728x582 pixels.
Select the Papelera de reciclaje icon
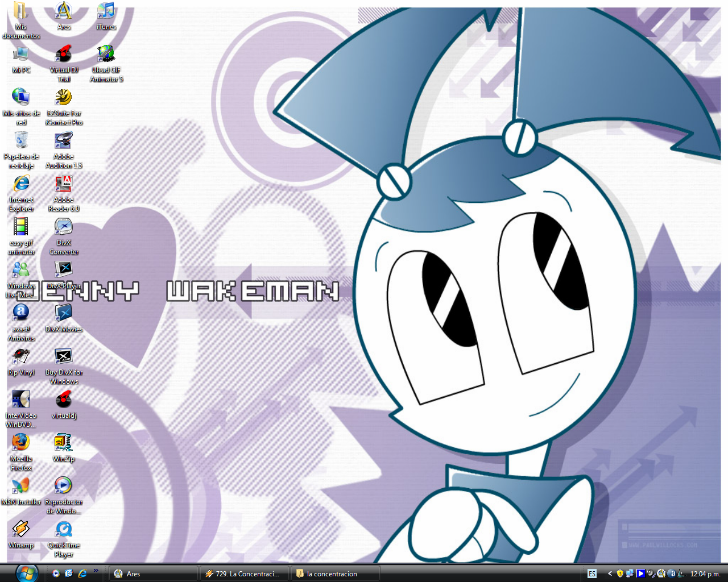pos(21,150)
